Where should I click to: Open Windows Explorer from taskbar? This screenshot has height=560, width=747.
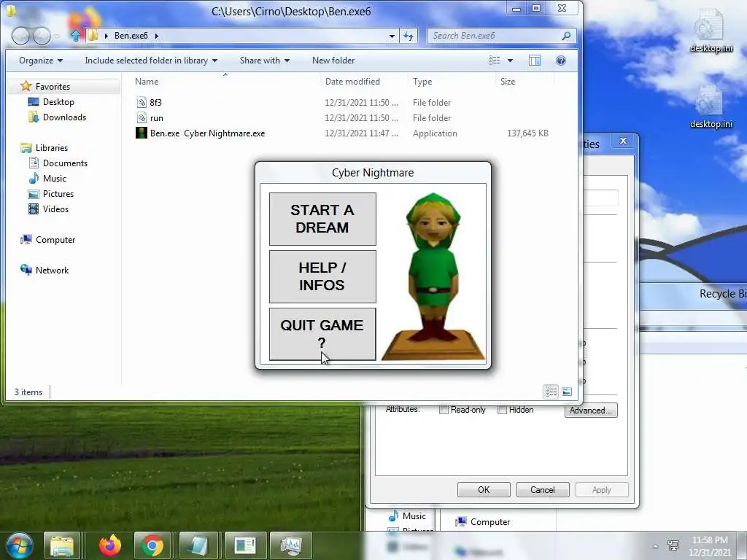tap(62, 545)
